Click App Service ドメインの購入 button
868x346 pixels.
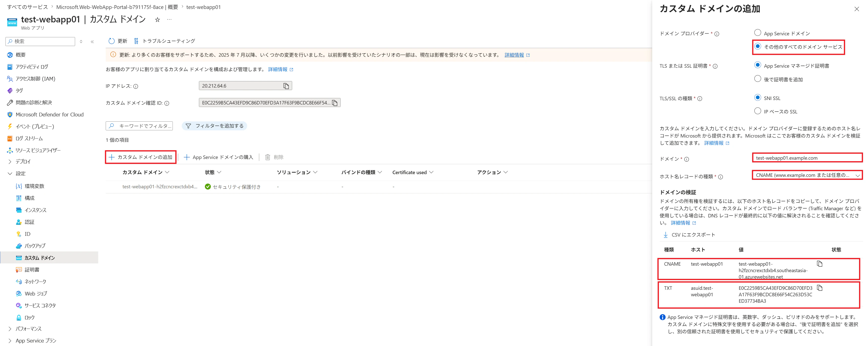coord(218,157)
